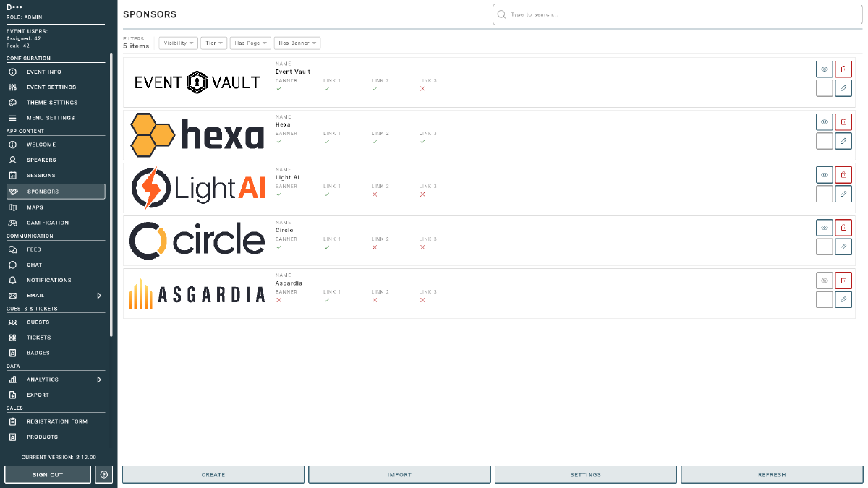Click the Light AI logo thumbnail

pos(197,188)
